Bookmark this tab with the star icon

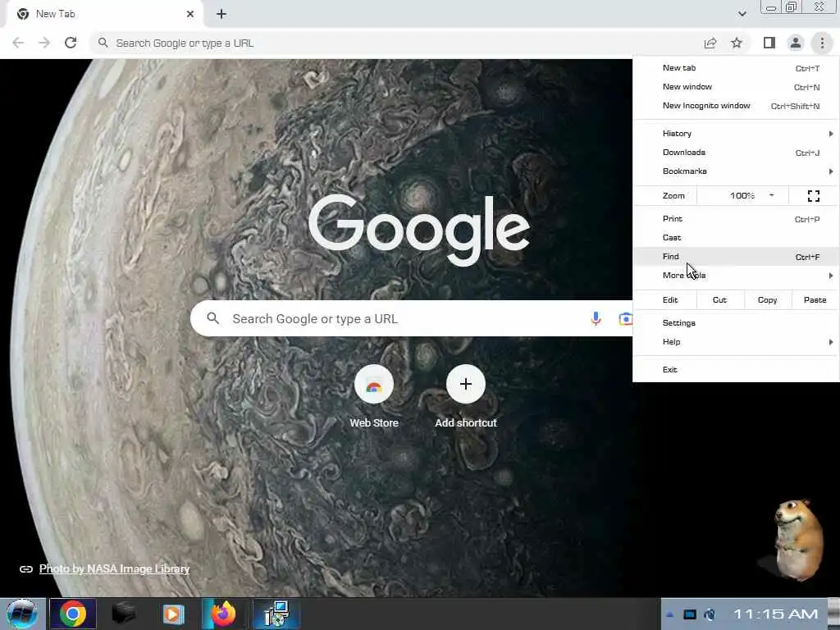pos(737,43)
